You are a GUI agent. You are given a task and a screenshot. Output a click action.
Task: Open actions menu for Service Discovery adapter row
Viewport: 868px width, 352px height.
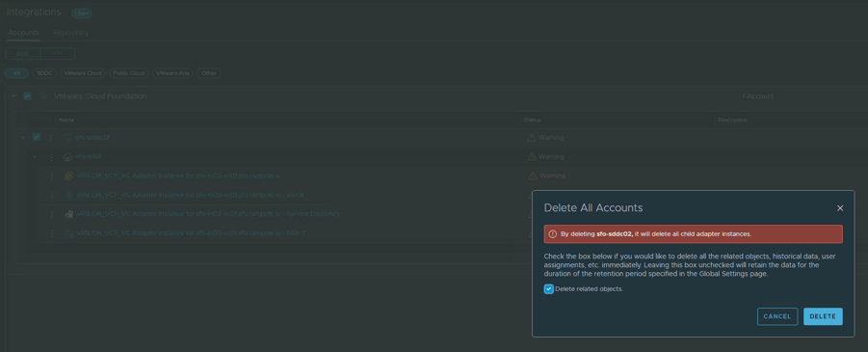point(52,214)
